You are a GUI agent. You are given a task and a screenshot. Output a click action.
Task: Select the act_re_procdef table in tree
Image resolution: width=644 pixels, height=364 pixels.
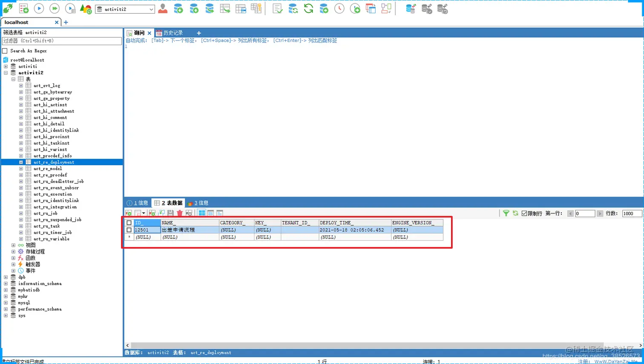point(50,175)
